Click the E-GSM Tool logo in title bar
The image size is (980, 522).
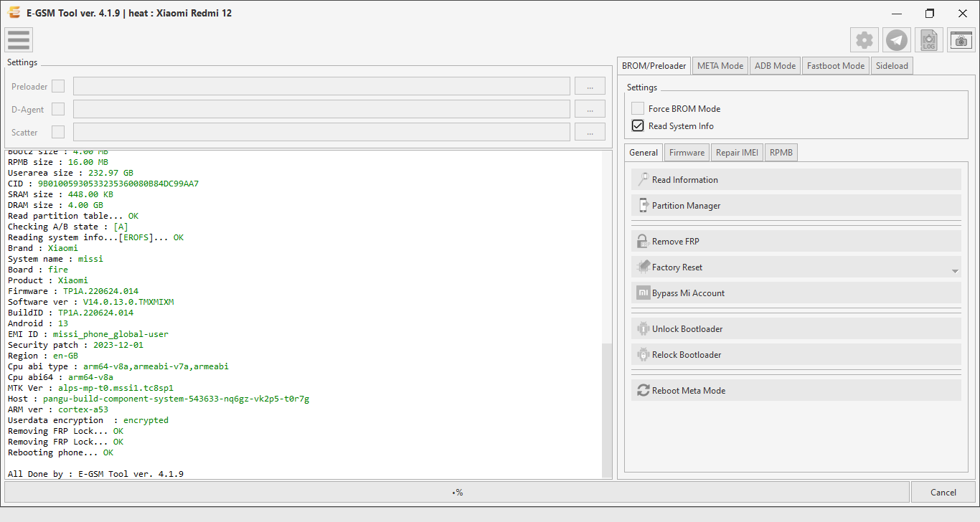[x=14, y=13]
